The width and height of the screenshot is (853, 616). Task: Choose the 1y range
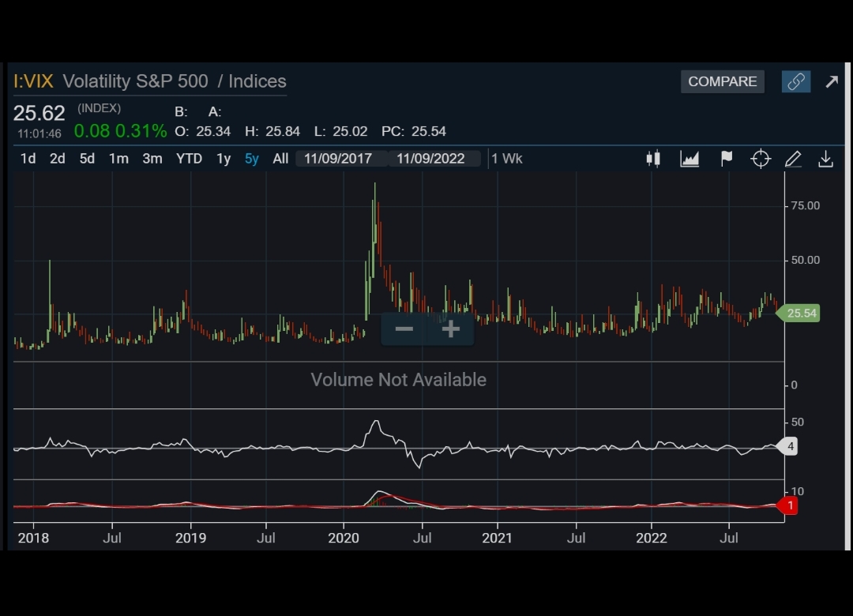224,159
